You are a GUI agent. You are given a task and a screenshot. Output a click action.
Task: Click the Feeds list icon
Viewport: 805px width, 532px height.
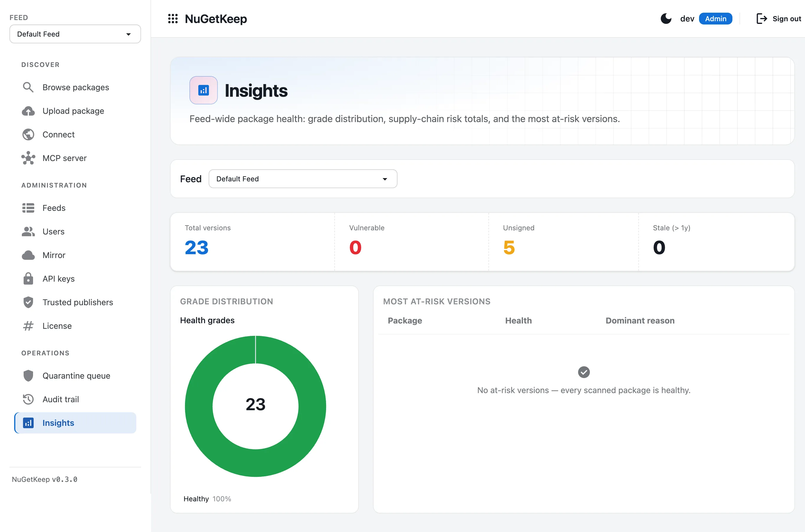click(28, 208)
